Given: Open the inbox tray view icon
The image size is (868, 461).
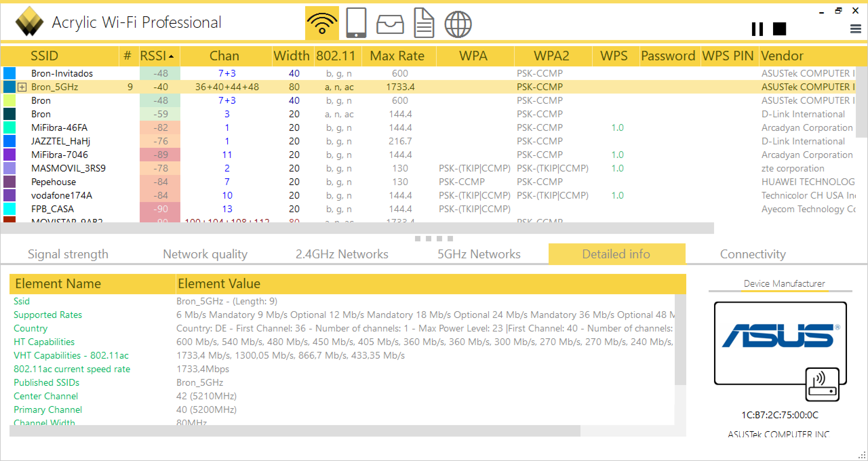Looking at the screenshot, I should coord(390,24).
